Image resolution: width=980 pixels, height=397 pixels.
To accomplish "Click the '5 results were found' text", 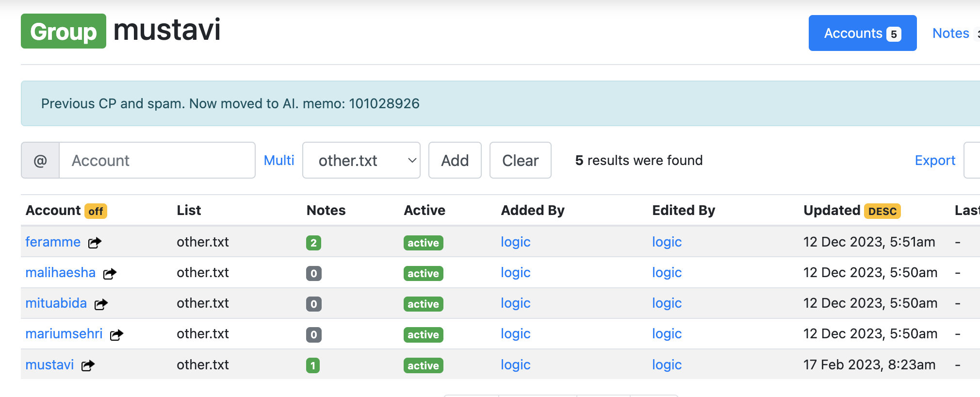I will pyautogui.click(x=639, y=160).
